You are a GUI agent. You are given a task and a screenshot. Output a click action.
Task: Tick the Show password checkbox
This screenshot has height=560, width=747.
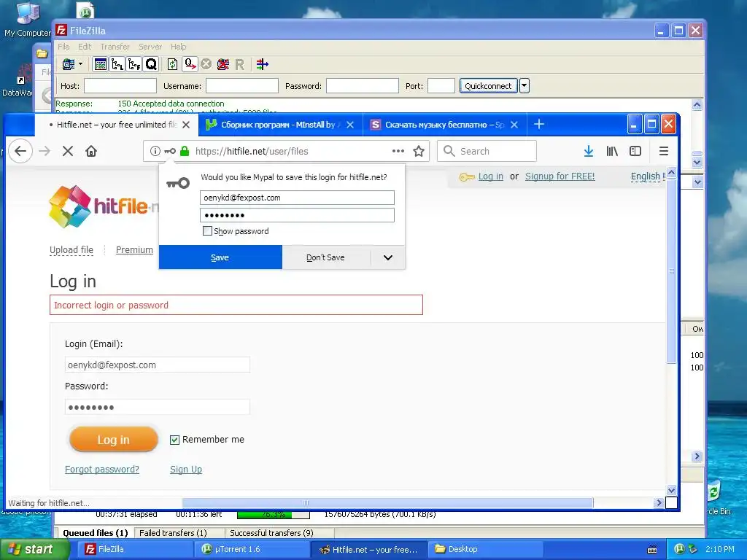(x=207, y=231)
